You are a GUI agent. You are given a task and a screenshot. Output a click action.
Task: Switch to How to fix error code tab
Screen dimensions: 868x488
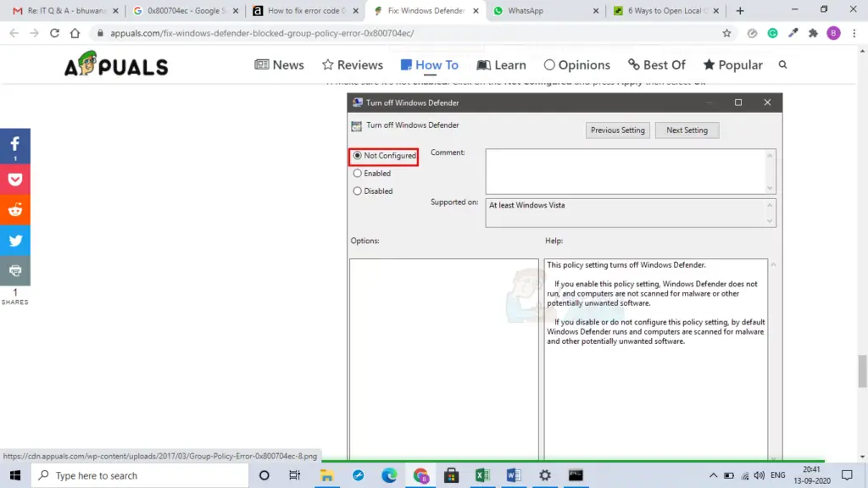[305, 10]
